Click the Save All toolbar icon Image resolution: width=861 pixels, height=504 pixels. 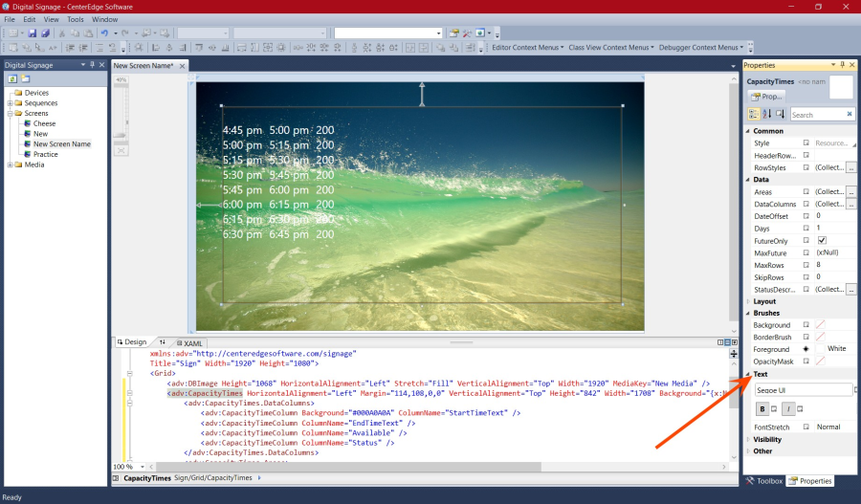44,33
